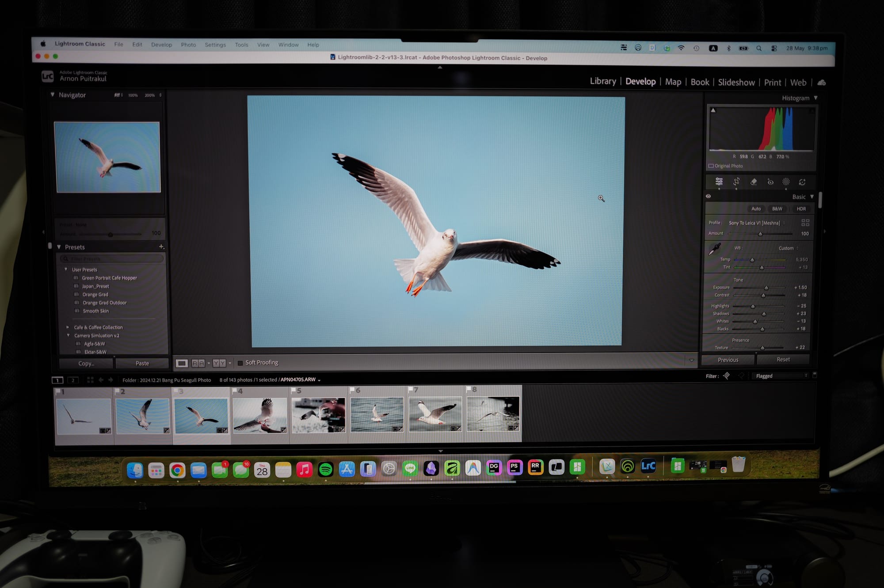This screenshot has width=884, height=588.
Task: Adjust the Exposure slider handle
Action: [x=766, y=288]
